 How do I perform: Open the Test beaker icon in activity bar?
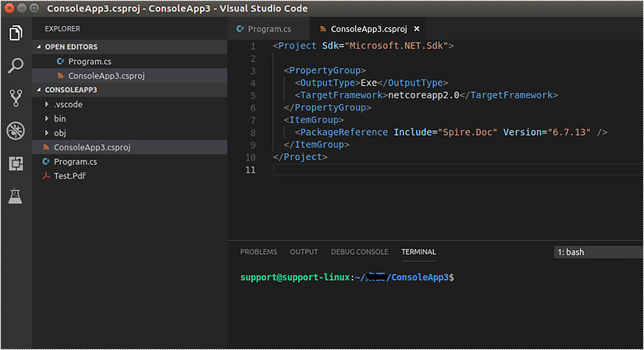tap(15, 196)
